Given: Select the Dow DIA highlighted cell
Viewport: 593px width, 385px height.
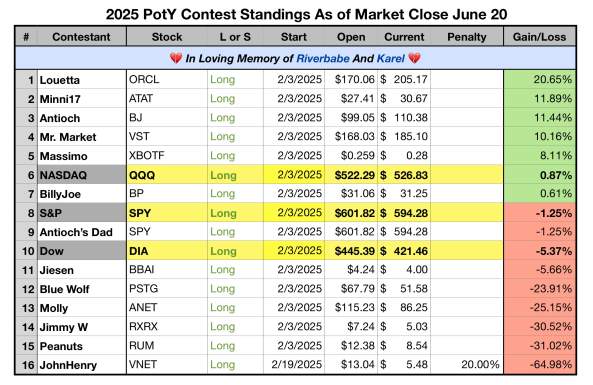Looking at the screenshot, I should click(x=167, y=251).
